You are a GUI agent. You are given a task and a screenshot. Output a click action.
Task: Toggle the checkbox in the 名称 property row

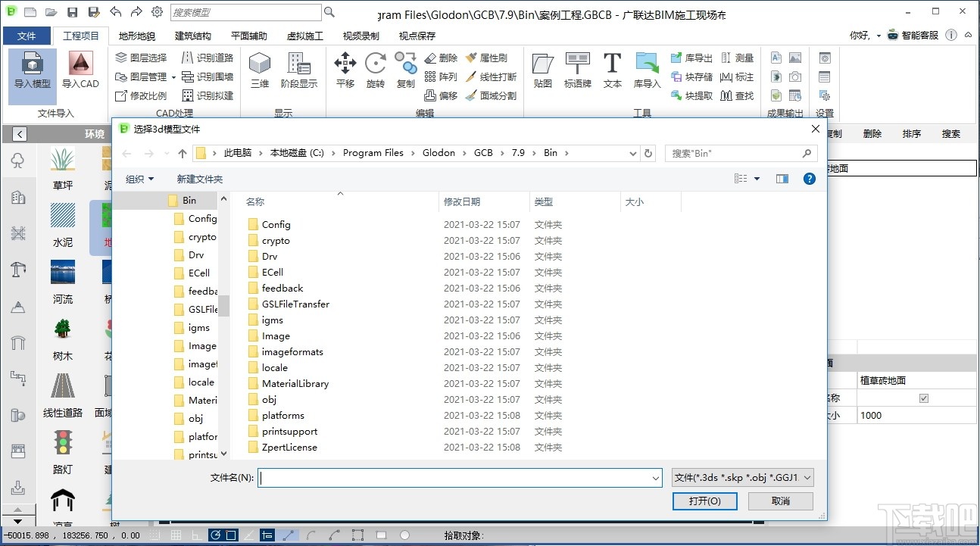click(x=924, y=398)
